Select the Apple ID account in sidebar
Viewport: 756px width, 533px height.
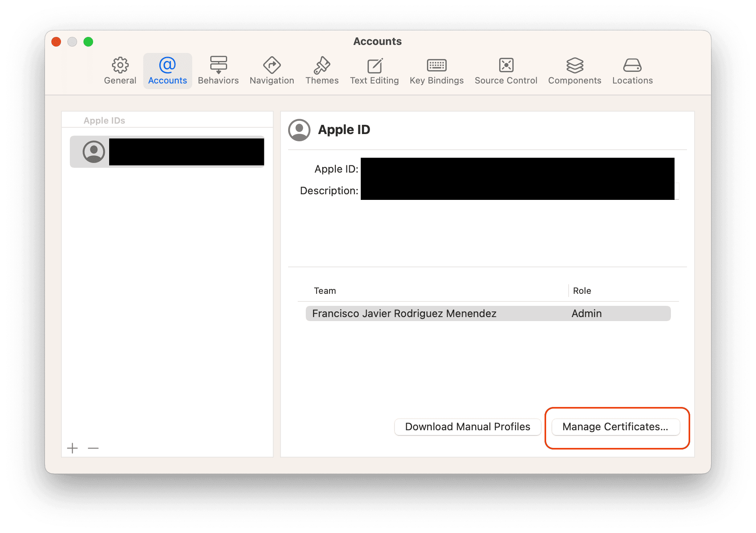point(167,152)
